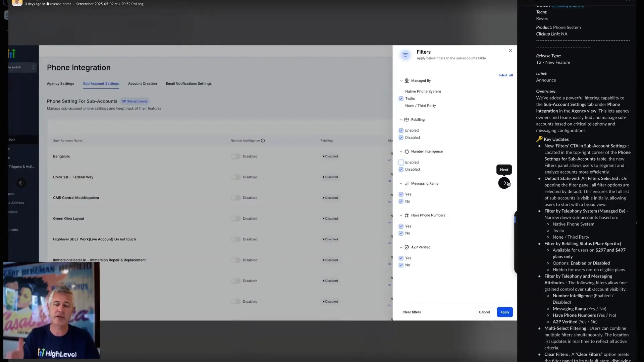This screenshot has height=362, width=644.
Task: Click the Green Glen Layout sub-account name
Action: pyautogui.click(x=68, y=219)
